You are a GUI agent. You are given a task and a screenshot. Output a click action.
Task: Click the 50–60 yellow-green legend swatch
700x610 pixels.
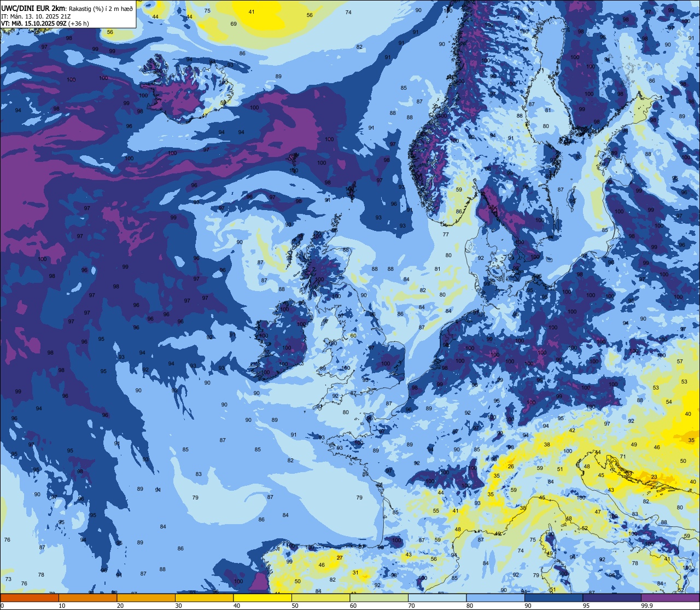pyautogui.click(x=320, y=597)
